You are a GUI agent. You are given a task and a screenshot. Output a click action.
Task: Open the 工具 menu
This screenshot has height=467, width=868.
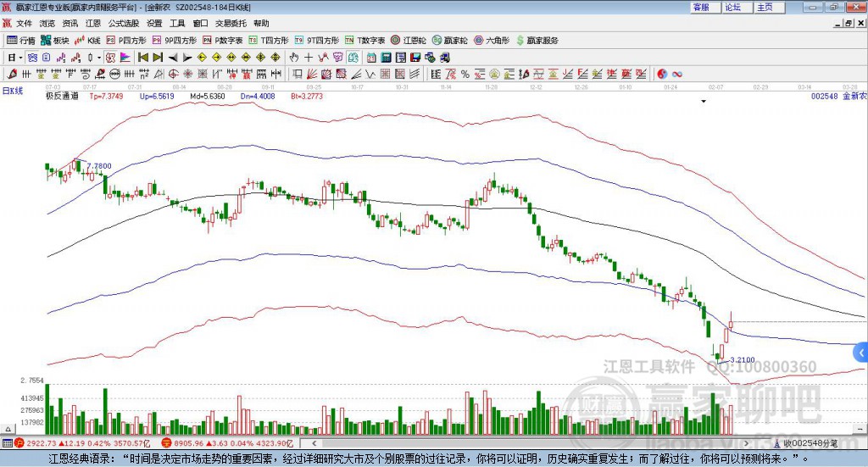point(177,23)
